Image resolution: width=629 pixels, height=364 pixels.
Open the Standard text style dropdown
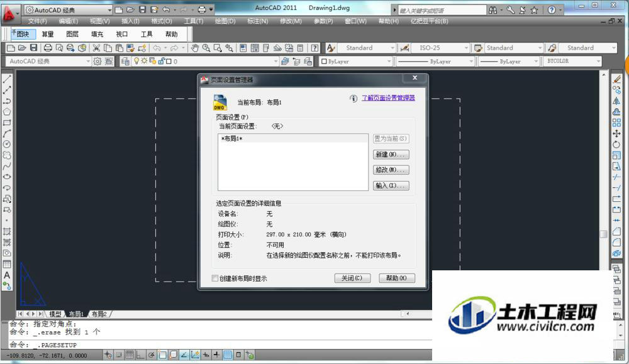(367, 48)
